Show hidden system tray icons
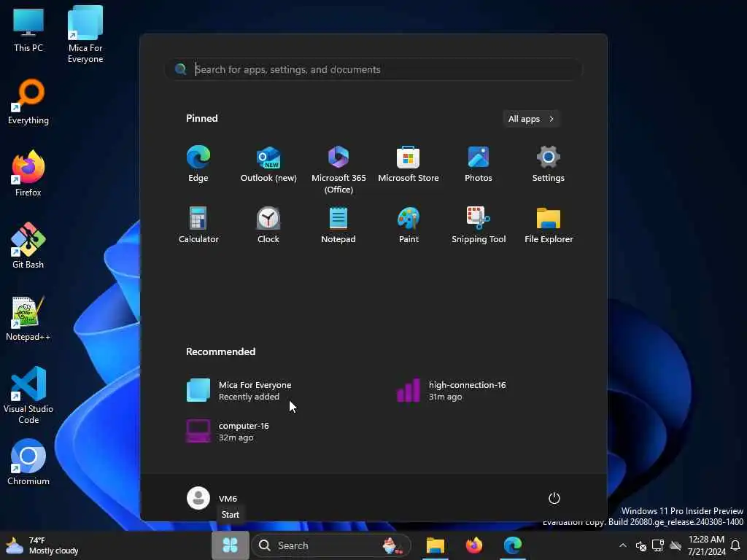The height and width of the screenshot is (560, 747). 623,545
